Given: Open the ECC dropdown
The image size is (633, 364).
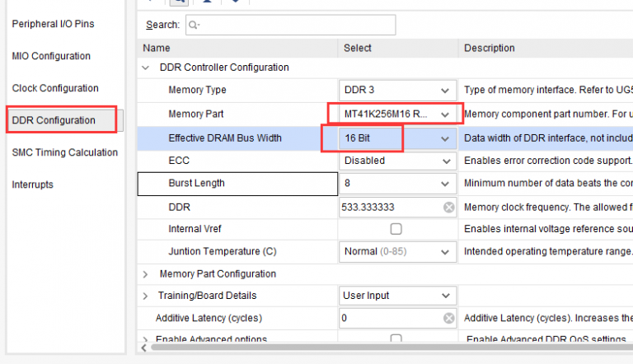Looking at the screenshot, I should [x=445, y=161].
